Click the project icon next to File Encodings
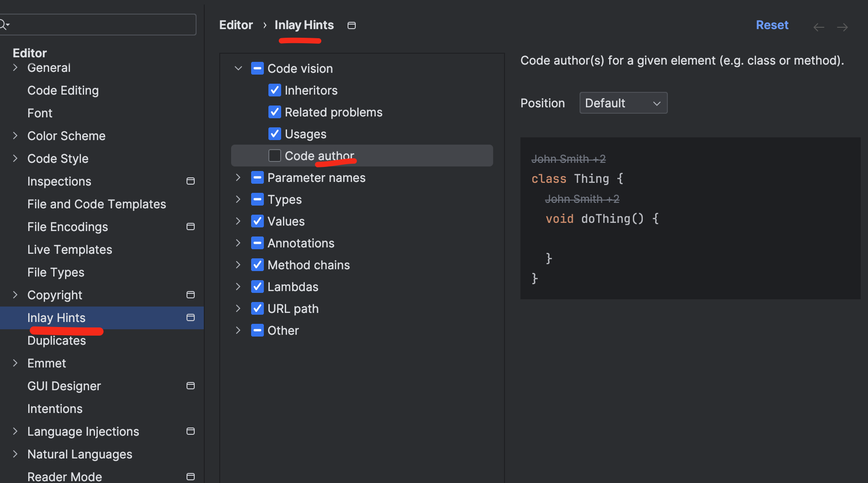The width and height of the screenshot is (868, 483). coord(191,226)
